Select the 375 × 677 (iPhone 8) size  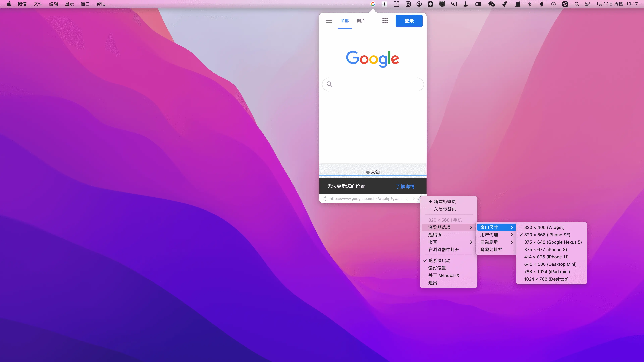pos(551,250)
